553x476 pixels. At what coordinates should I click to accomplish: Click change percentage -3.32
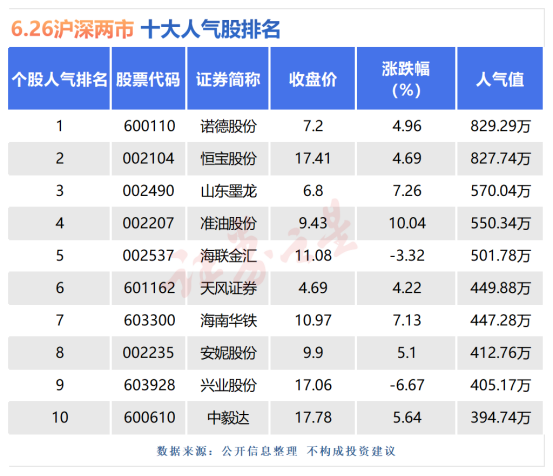[x=407, y=256]
